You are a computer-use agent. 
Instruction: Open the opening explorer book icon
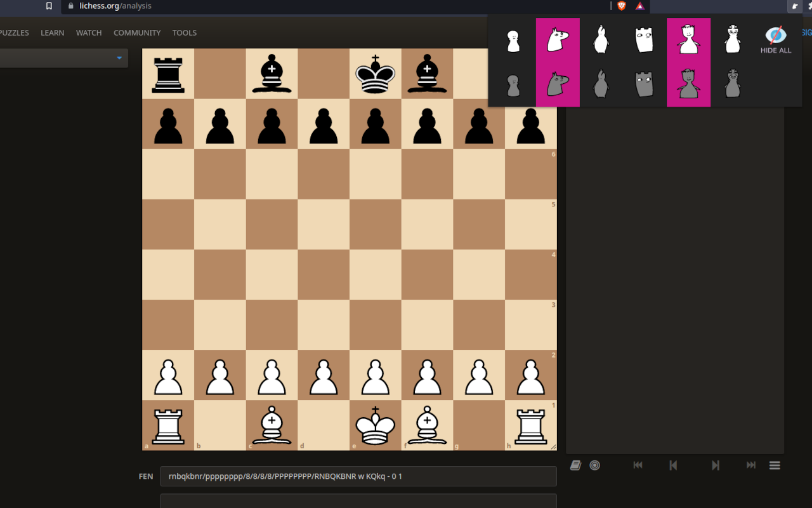(575, 465)
